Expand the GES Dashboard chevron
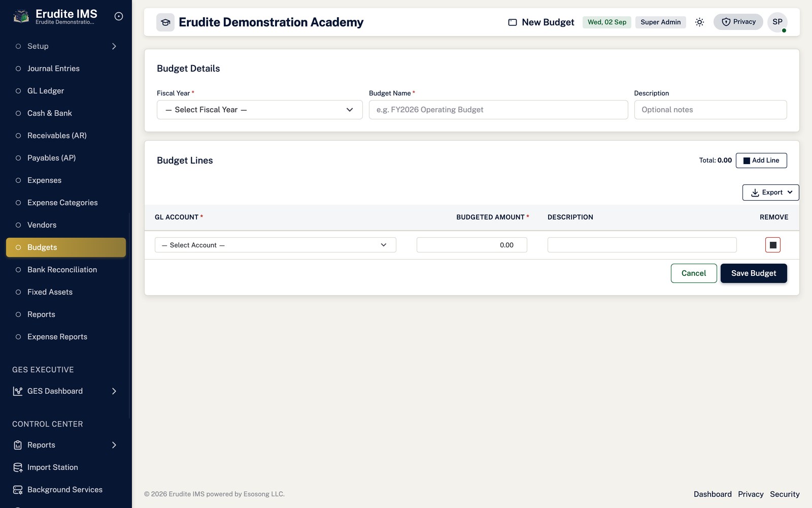Screen dimensions: 812x508 tap(114, 391)
